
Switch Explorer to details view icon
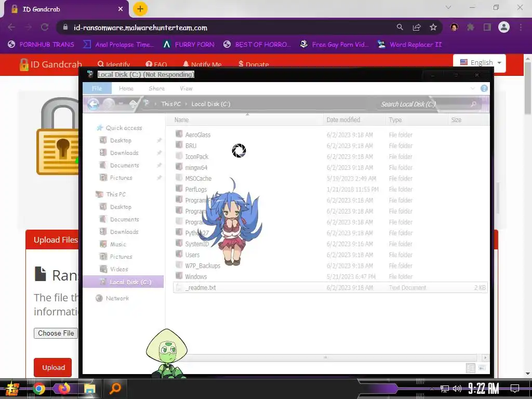click(x=471, y=368)
